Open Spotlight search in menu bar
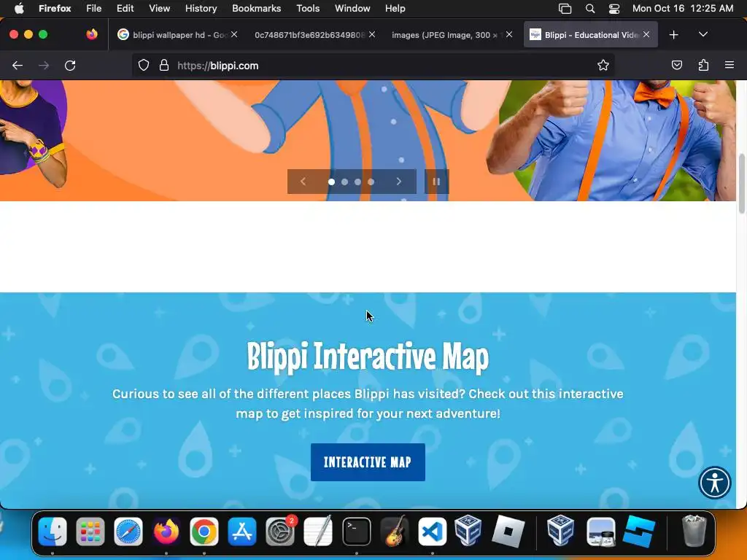 [589, 8]
